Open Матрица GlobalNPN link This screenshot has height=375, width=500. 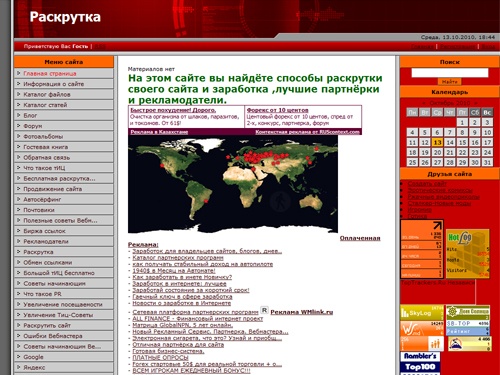pyautogui.click(x=183, y=325)
